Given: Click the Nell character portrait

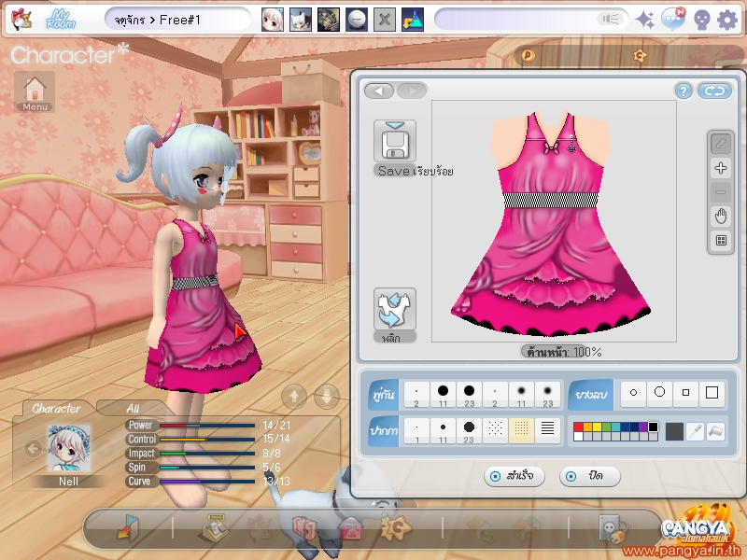Looking at the screenshot, I should (x=68, y=449).
